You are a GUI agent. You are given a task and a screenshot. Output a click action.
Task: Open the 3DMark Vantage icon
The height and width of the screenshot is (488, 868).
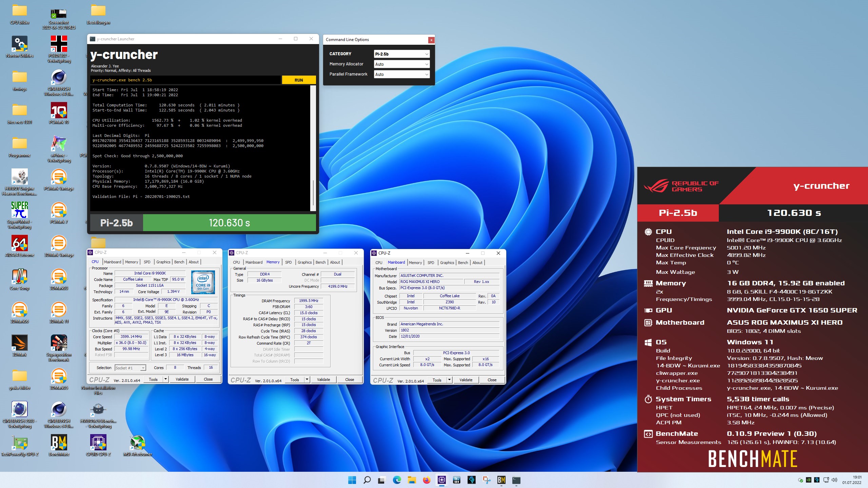pos(59,246)
